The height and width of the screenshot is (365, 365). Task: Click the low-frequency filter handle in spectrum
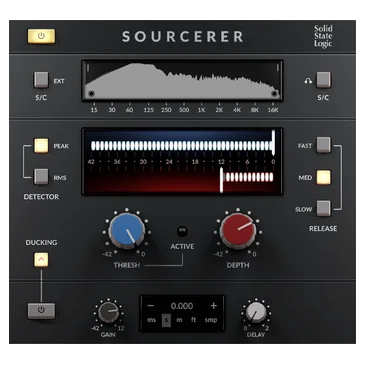coord(91,94)
